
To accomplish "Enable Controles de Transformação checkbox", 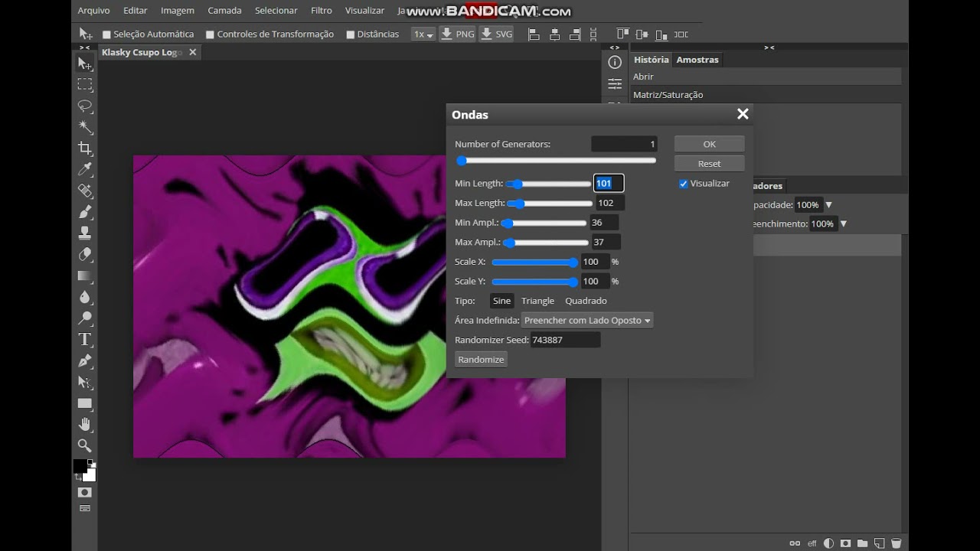I will coord(211,34).
